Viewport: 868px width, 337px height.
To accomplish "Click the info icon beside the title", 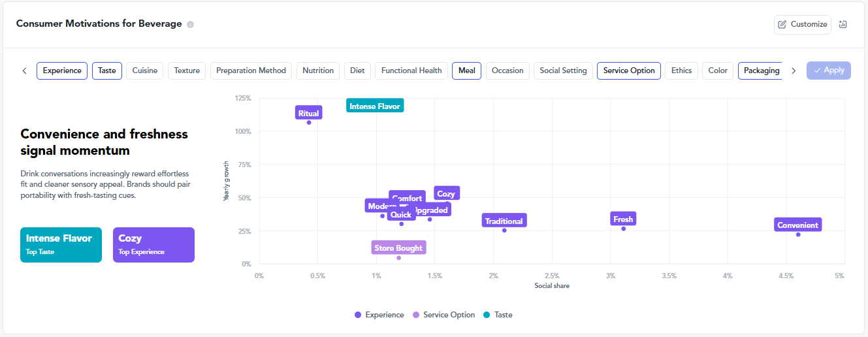I will click(x=191, y=24).
